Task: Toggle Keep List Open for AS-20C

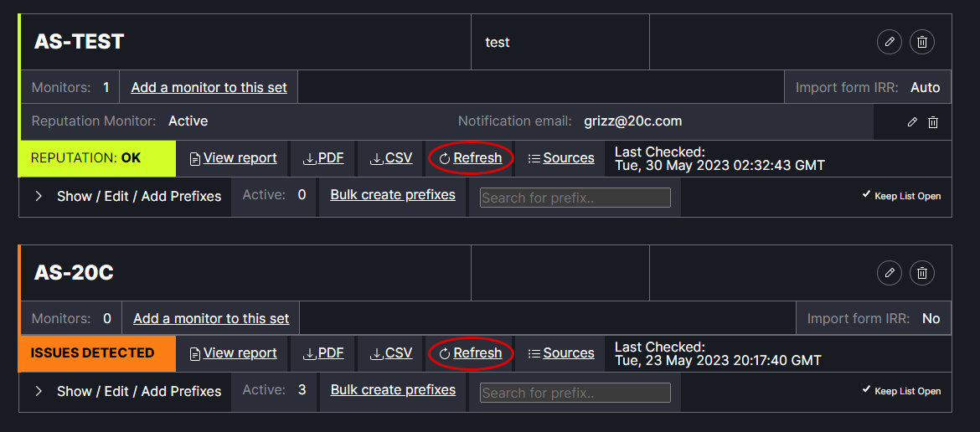Action: 901,391
